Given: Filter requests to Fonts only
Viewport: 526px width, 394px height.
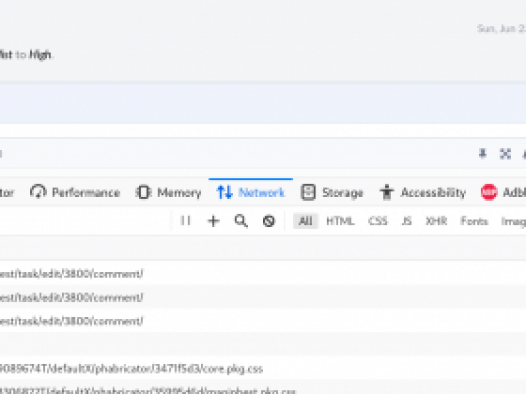Looking at the screenshot, I should 474,221.
